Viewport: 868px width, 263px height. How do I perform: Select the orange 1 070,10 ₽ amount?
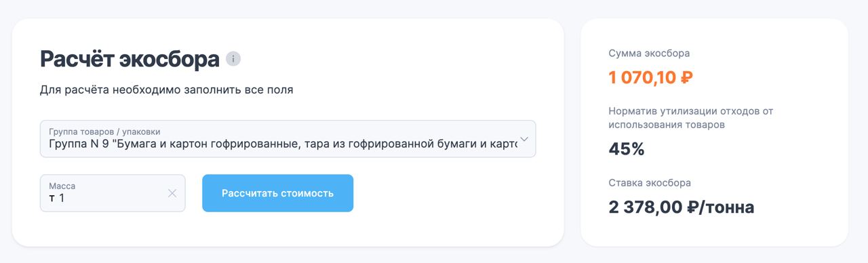[651, 77]
